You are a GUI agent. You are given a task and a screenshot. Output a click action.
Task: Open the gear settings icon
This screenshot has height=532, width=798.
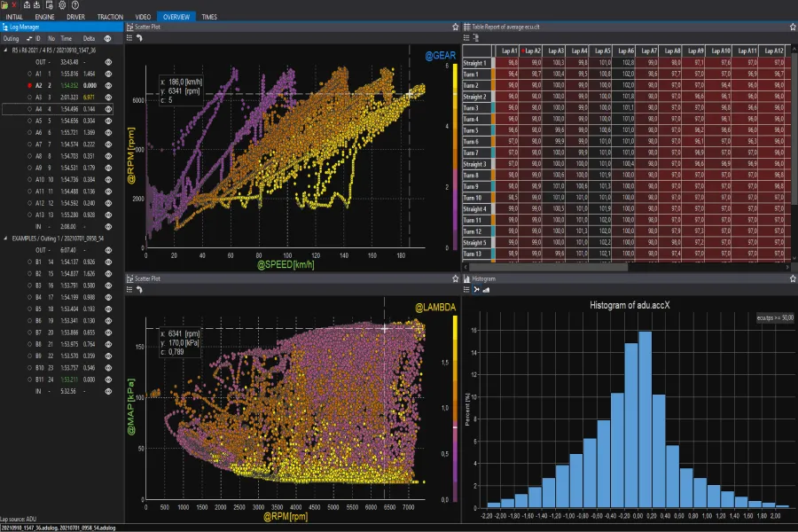tap(62, 5)
